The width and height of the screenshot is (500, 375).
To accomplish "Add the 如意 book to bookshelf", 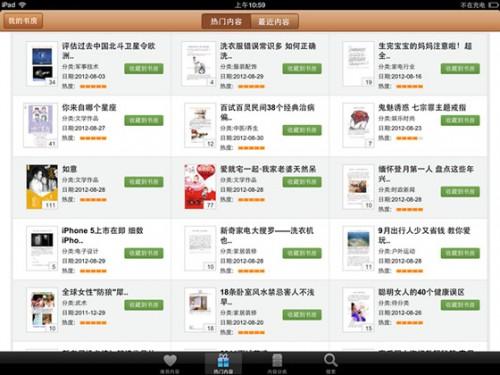I will (x=144, y=182).
